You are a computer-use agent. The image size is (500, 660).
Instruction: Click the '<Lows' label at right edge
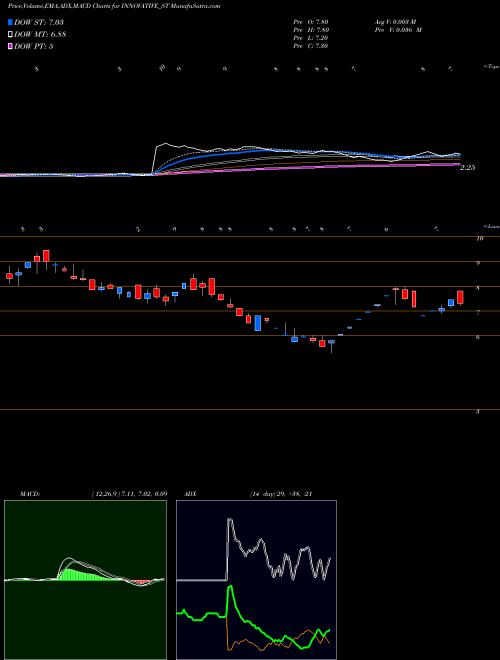[492, 226]
